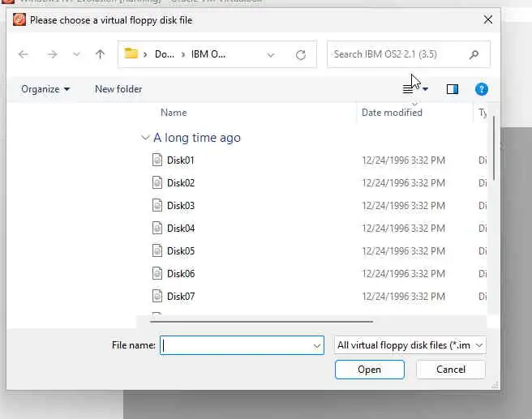The height and width of the screenshot is (419, 532).
Task: Click Disk04's date modified value
Action: [x=403, y=229]
